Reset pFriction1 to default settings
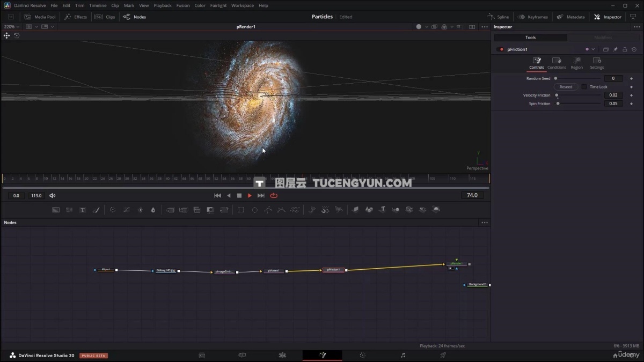 [x=634, y=49]
